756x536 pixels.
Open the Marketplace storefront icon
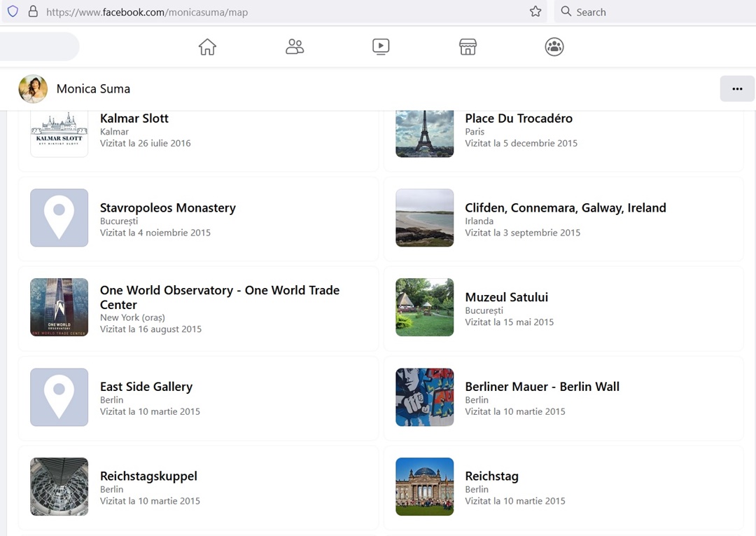click(x=468, y=47)
